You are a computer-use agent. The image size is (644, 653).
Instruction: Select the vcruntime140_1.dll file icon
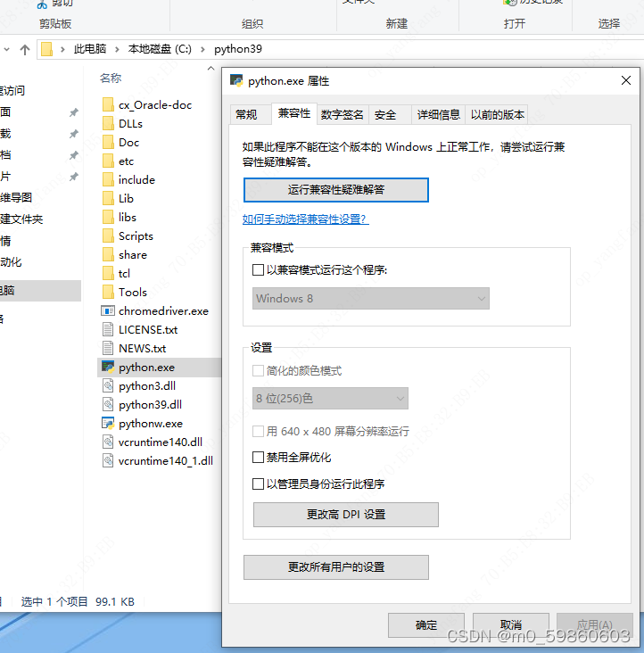(108, 461)
